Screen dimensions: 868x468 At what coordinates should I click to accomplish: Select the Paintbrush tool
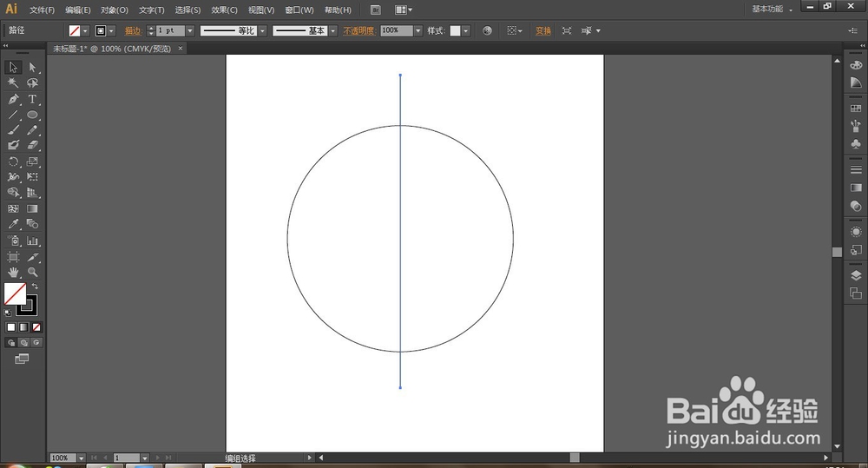pyautogui.click(x=13, y=130)
